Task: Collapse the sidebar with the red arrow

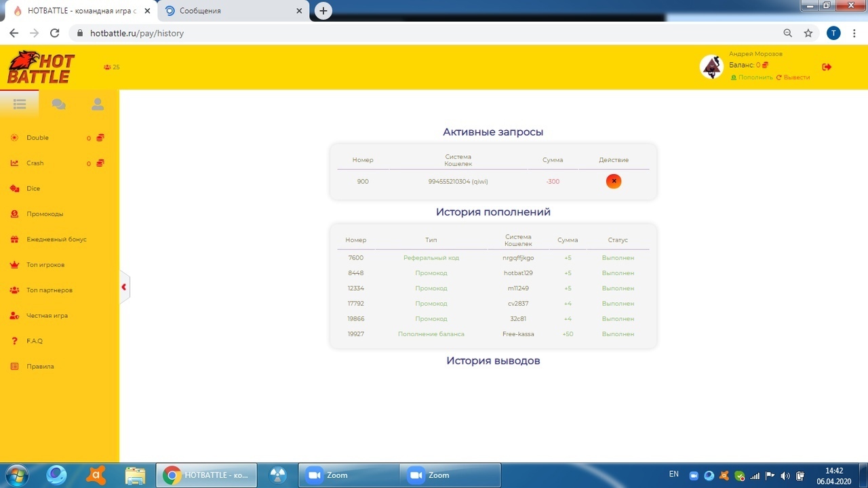Action: [123, 287]
